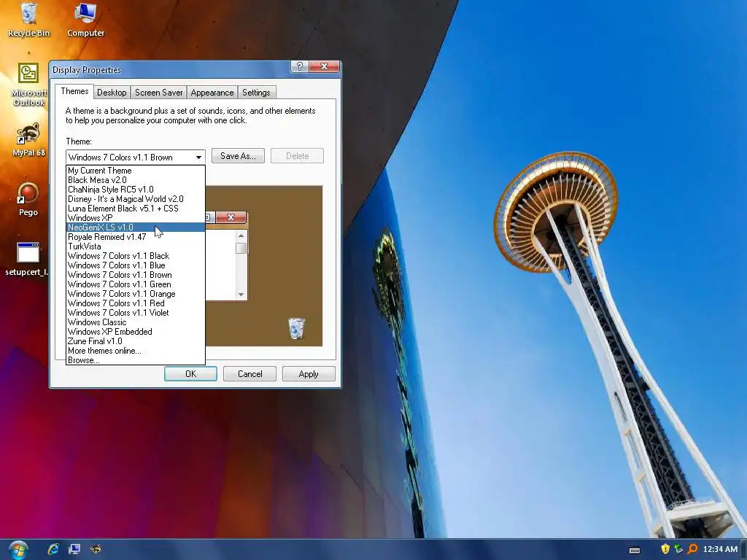Pick Windows 7 Colors v1.1 Black
This screenshot has height=560, width=747.
tap(135, 256)
